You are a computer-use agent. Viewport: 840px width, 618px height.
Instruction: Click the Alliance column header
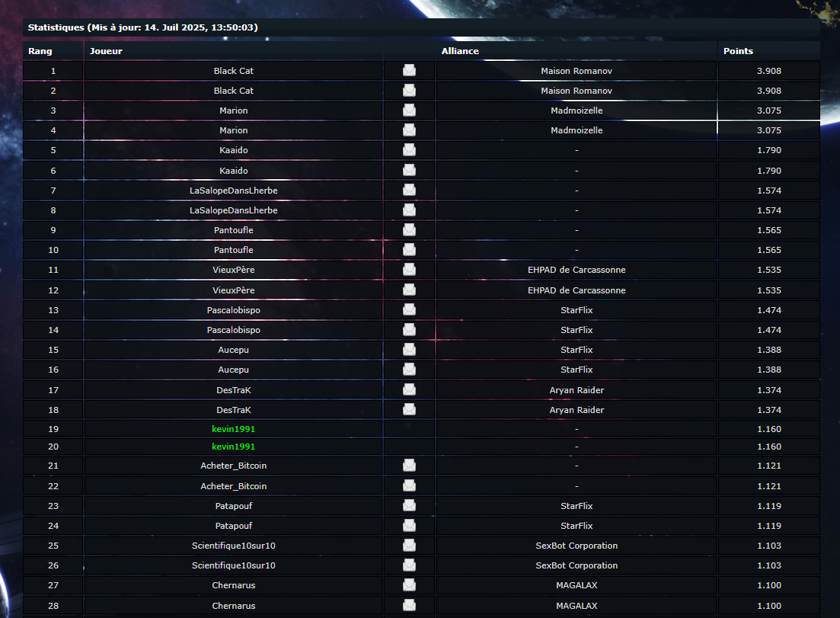(x=460, y=51)
